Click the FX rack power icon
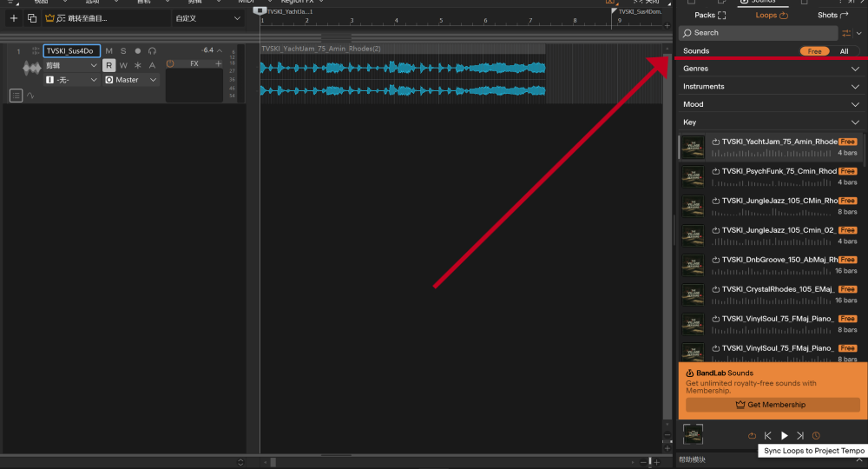868x469 pixels. [170, 64]
